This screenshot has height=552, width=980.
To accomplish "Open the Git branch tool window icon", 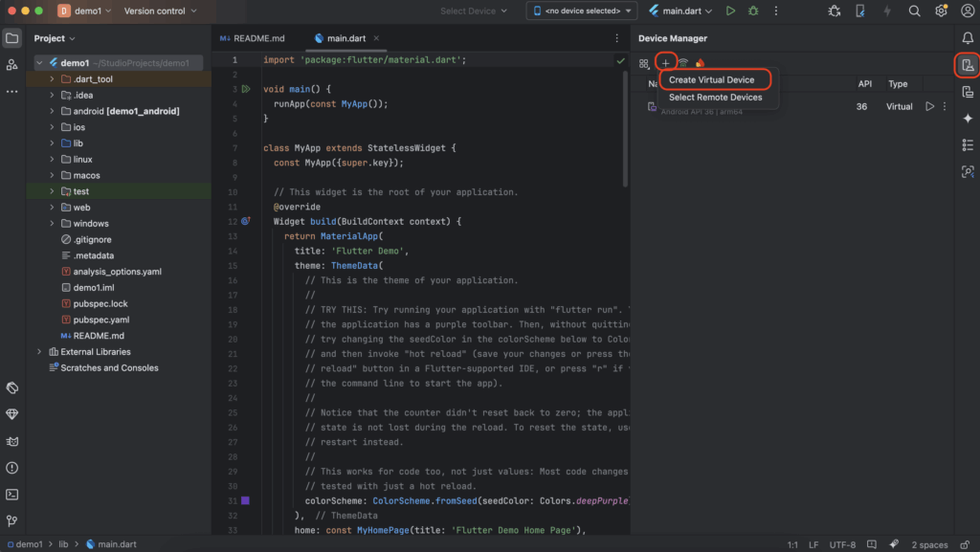I will coord(11,520).
